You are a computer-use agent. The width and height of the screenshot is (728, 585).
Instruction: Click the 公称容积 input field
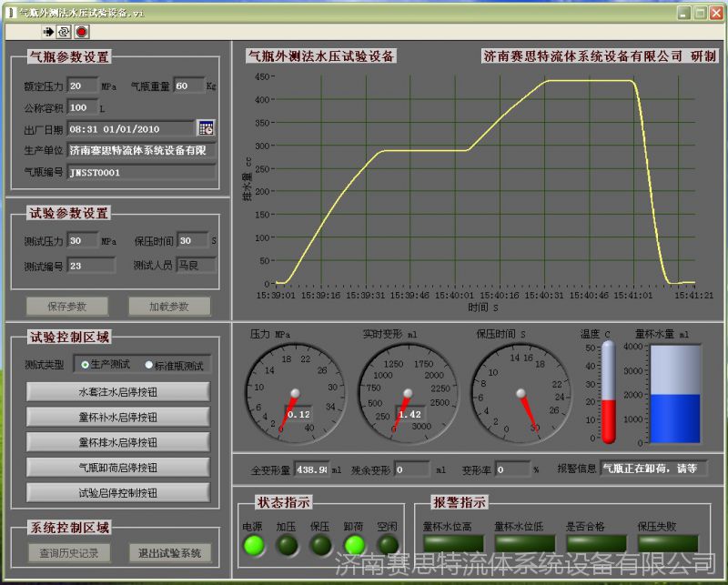coord(83,107)
